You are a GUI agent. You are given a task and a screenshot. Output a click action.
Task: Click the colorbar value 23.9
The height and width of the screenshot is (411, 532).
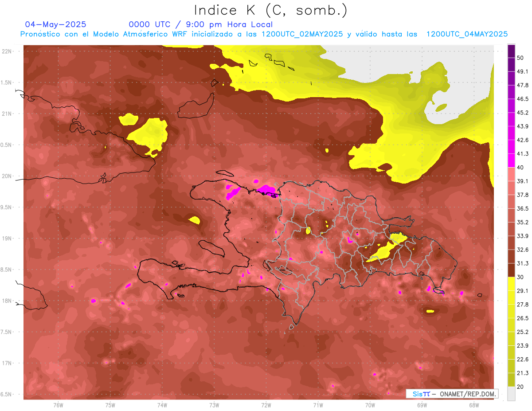[523, 345]
